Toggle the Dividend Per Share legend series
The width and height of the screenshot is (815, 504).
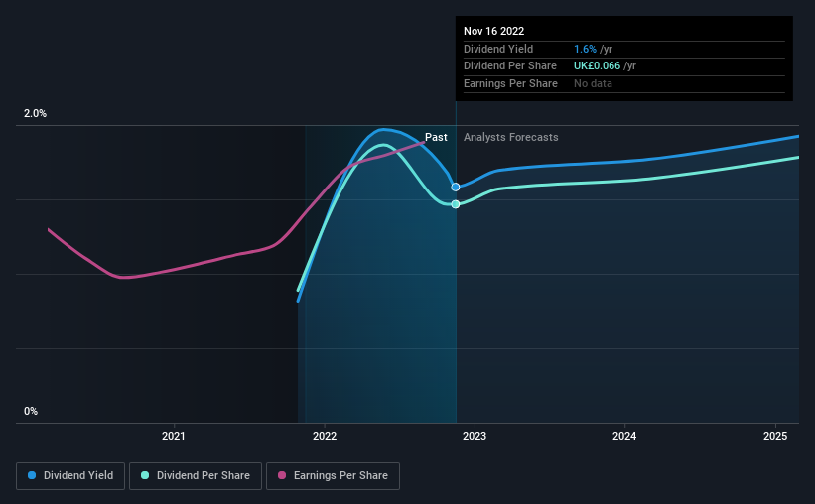click(196, 476)
